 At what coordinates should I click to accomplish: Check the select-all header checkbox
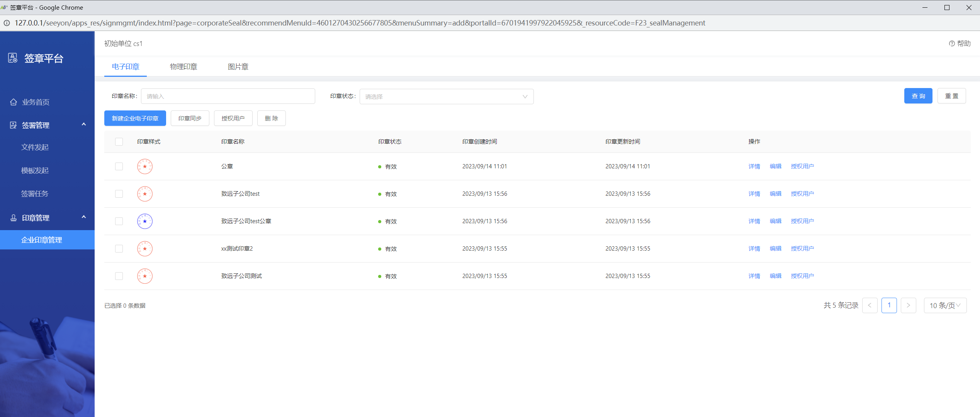[x=119, y=142]
